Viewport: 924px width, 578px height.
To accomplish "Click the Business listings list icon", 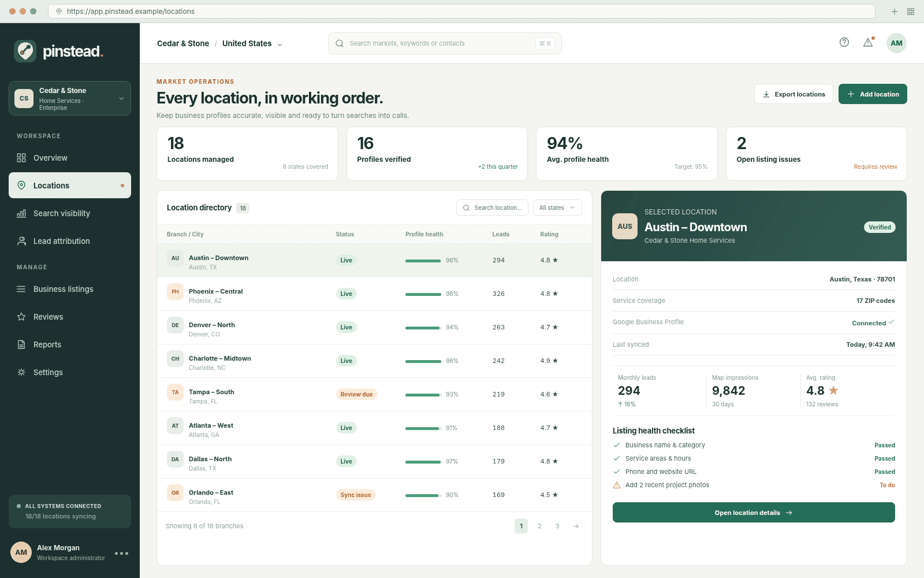I will coord(21,289).
